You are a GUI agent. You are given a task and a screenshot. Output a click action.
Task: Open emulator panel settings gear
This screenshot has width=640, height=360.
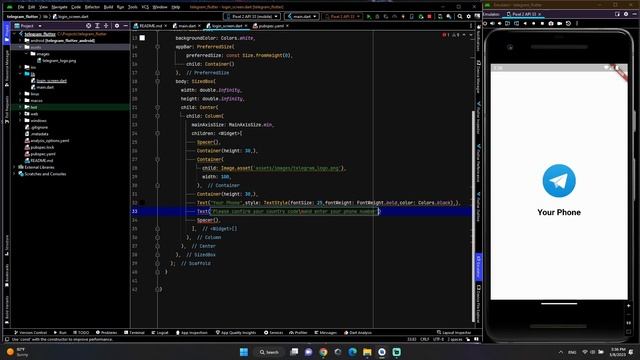tap(626, 14)
